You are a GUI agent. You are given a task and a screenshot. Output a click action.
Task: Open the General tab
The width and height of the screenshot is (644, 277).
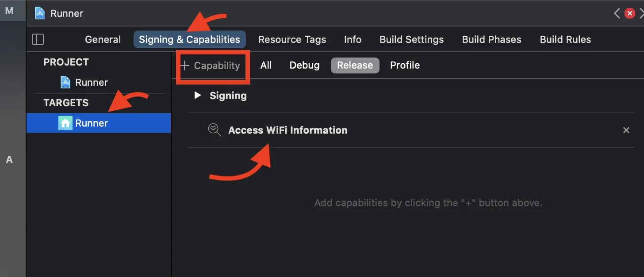pyautogui.click(x=103, y=39)
